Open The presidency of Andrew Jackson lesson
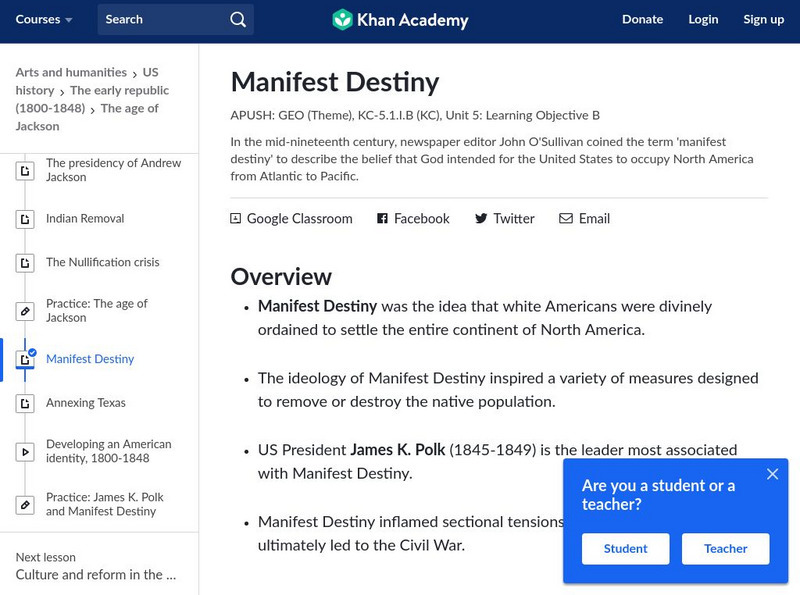This screenshot has height=595, width=800. click(113, 170)
